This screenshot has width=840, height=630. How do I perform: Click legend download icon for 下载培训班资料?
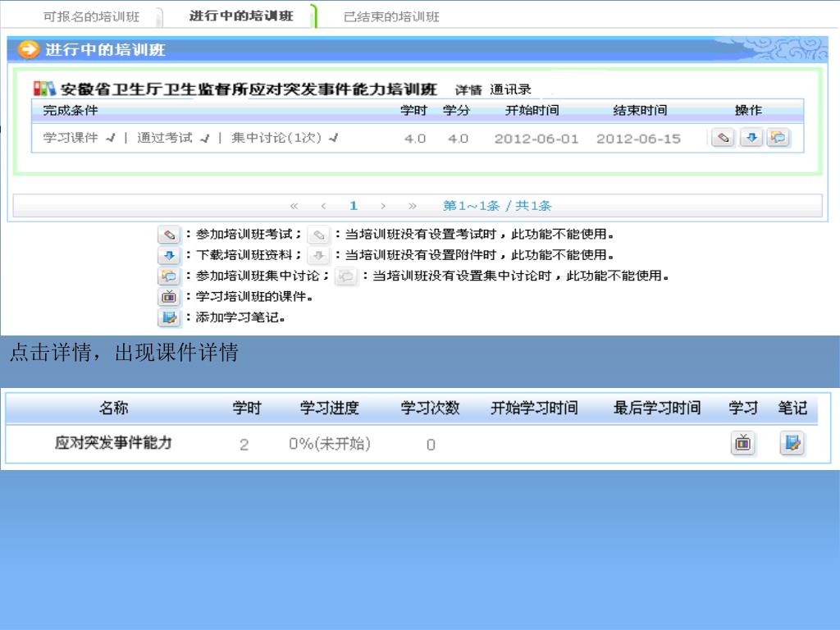[x=169, y=256]
